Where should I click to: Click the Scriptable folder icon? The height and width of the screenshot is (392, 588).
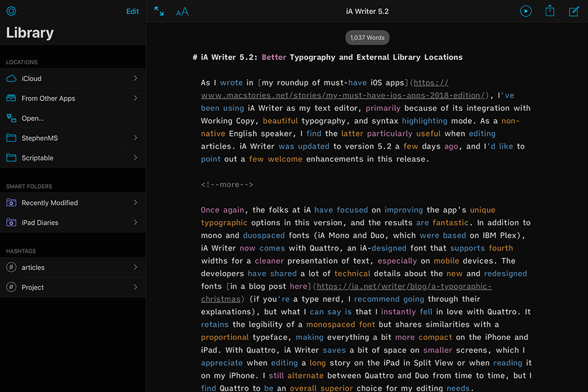tap(11, 157)
